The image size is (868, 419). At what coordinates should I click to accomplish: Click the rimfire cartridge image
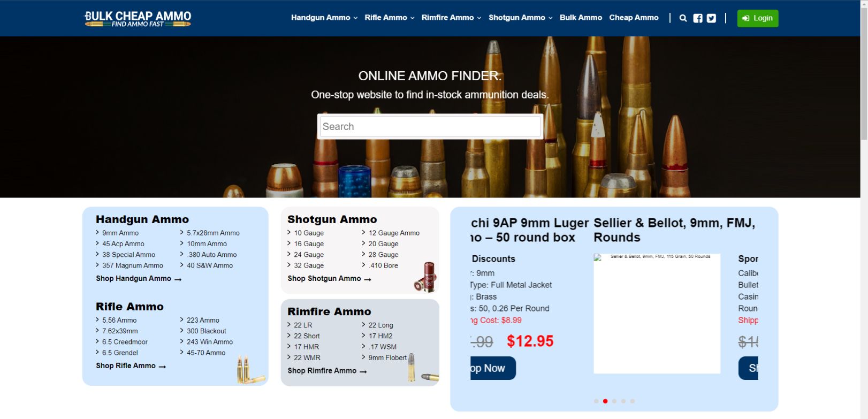[x=422, y=368]
